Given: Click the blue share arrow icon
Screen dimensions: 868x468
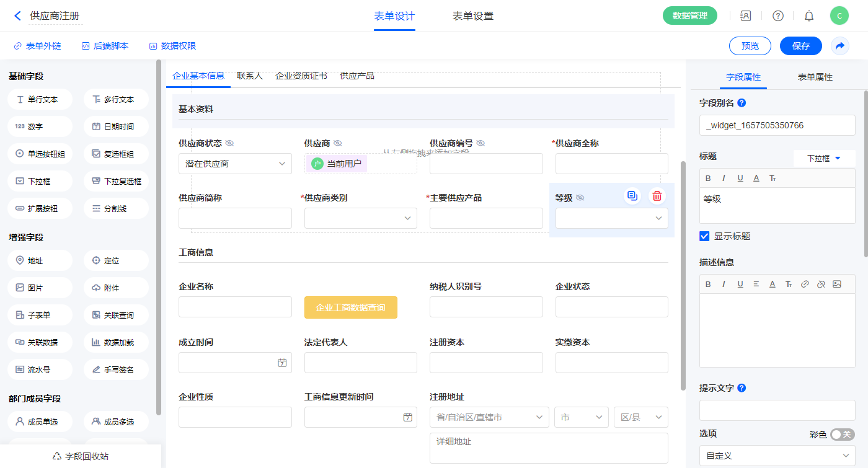Looking at the screenshot, I should point(840,46).
